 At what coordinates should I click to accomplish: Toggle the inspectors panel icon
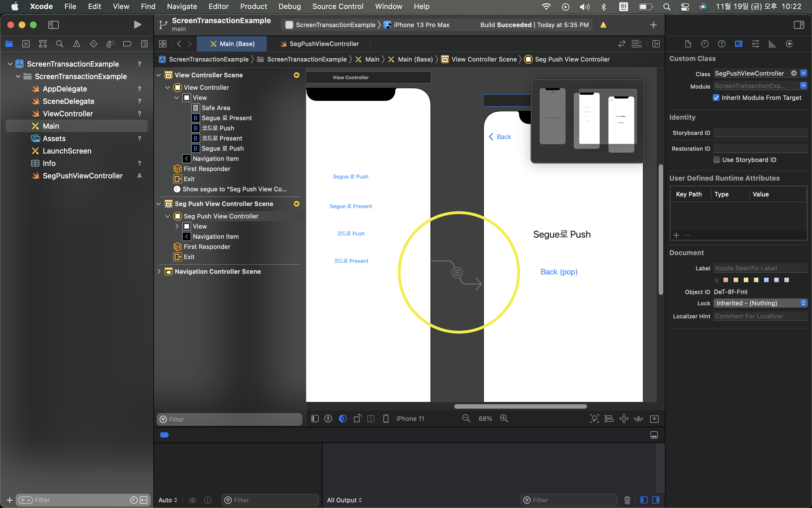pyautogui.click(x=799, y=25)
